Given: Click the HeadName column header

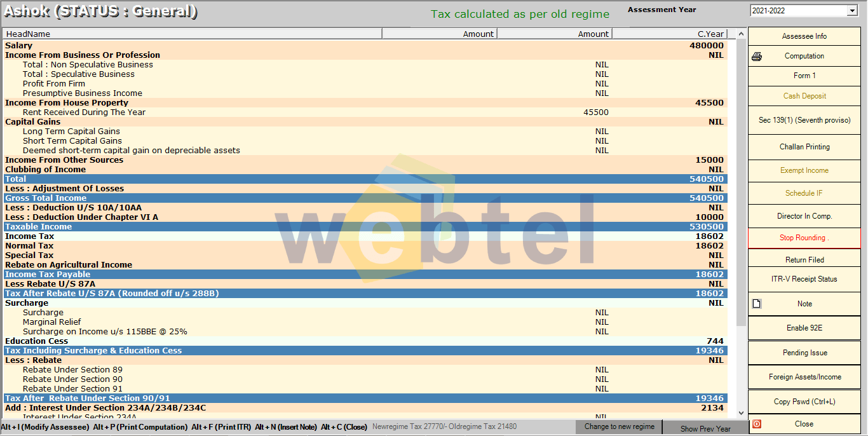Looking at the screenshot, I should pyautogui.click(x=193, y=34).
